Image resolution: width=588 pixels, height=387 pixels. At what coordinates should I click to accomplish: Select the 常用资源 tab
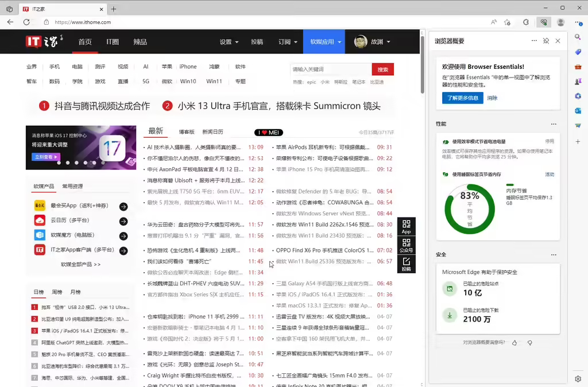point(72,186)
